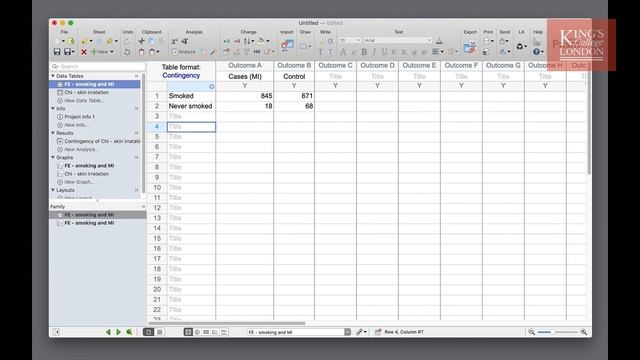Click the LA toolbar icon
The image size is (640, 360).
(521, 47)
